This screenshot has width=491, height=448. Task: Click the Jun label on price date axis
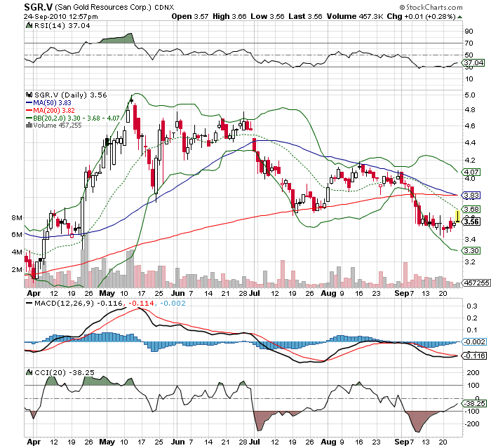coord(178,293)
